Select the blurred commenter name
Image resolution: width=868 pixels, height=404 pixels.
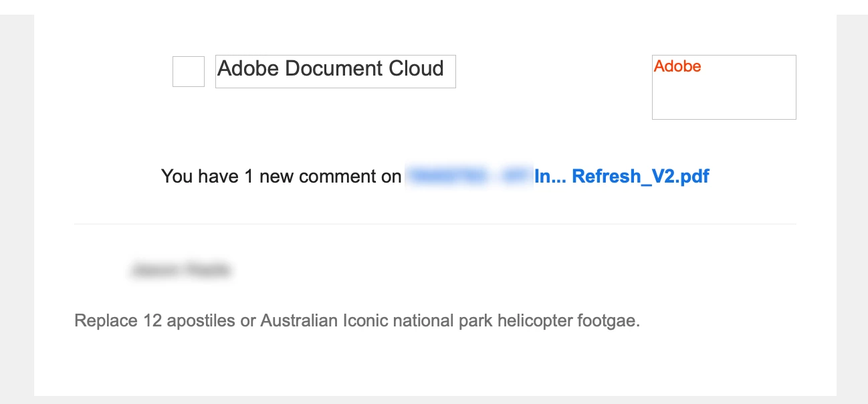pos(181,270)
